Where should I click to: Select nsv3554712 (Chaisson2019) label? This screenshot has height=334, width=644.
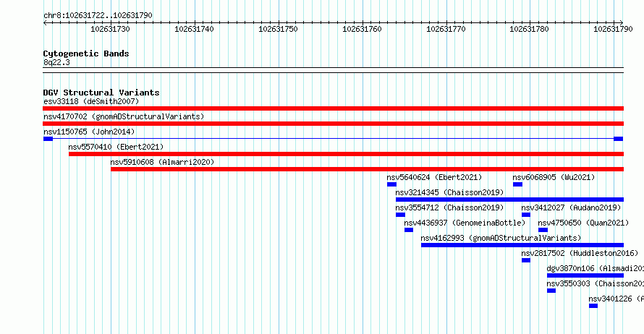(x=449, y=207)
